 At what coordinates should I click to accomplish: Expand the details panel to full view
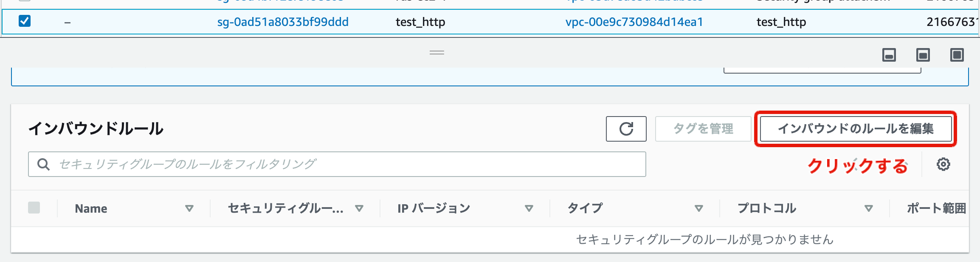point(957,55)
